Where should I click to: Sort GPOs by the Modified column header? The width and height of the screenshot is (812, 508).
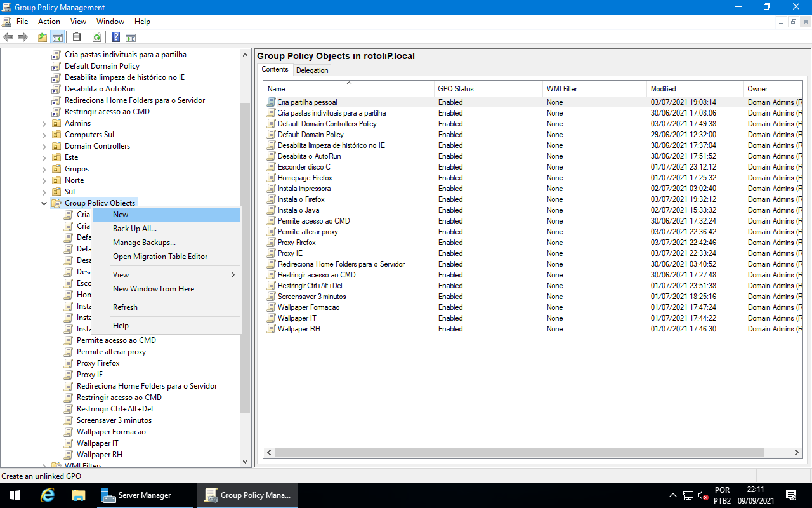point(662,88)
